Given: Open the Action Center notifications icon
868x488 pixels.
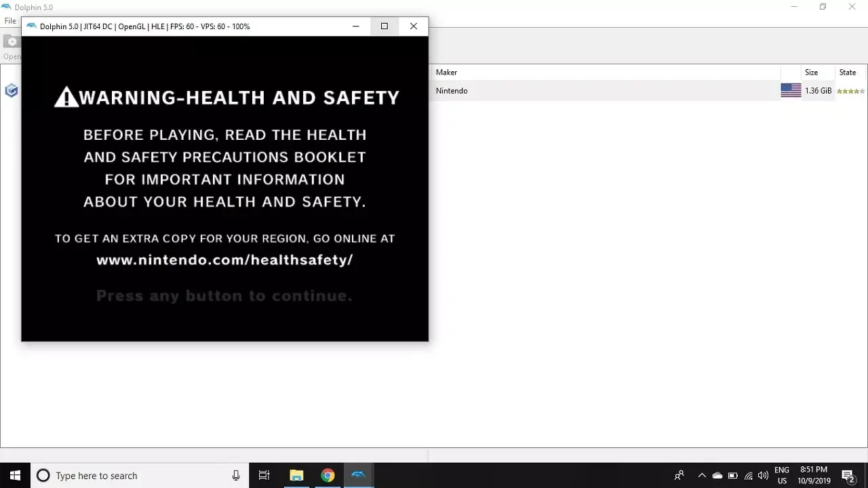Looking at the screenshot, I should 848,475.
